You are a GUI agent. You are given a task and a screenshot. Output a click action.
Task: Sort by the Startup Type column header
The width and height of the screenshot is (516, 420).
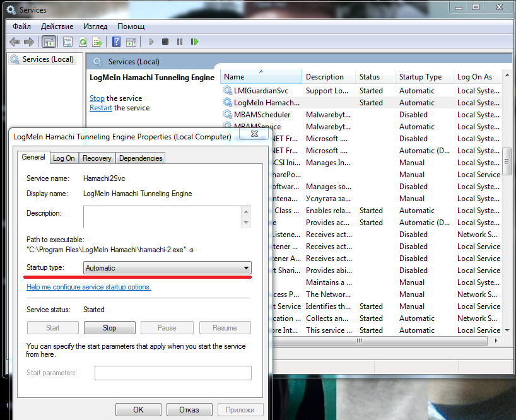[424, 77]
